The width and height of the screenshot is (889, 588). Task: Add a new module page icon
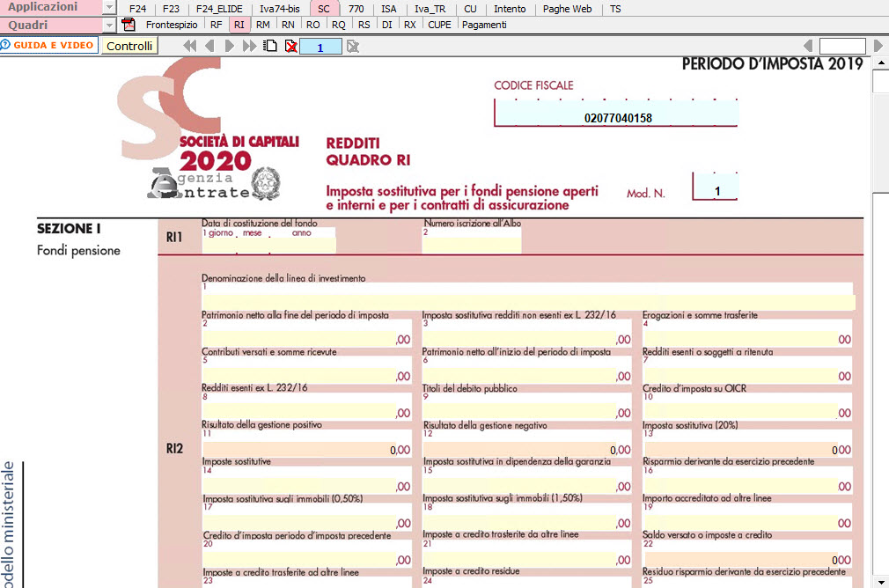tap(270, 46)
